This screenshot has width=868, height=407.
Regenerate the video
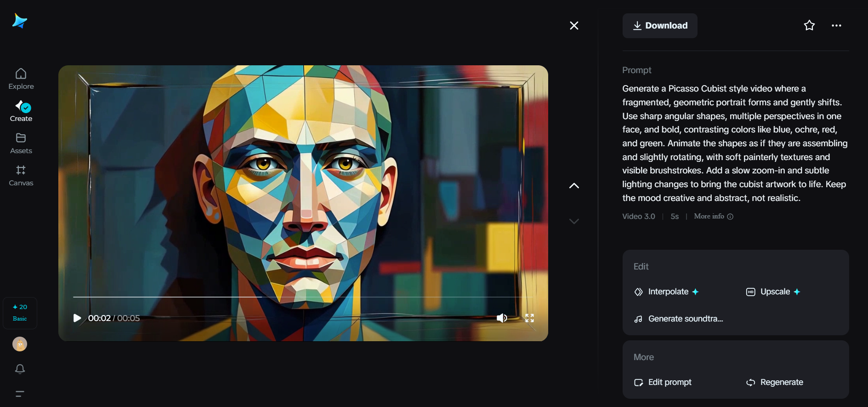tap(775, 382)
